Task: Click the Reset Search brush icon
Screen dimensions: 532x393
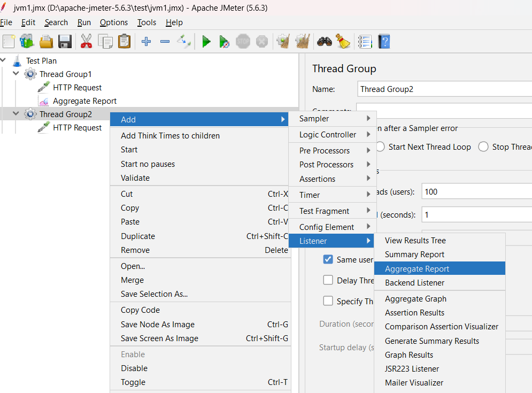Action: [x=343, y=41]
